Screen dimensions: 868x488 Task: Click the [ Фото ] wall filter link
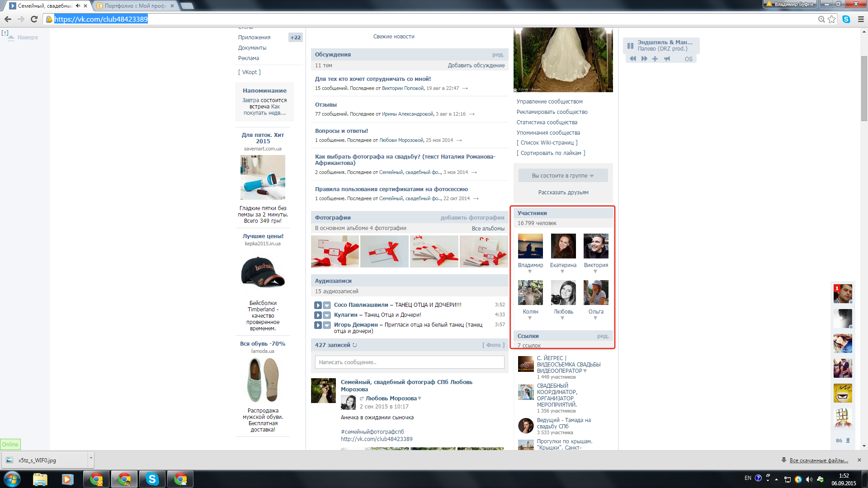pos(493,345)
